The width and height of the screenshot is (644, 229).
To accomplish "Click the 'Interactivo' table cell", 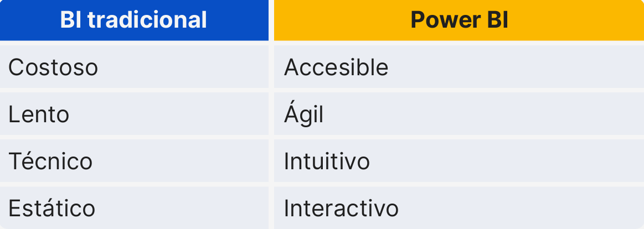I will (x=341, y=209).
